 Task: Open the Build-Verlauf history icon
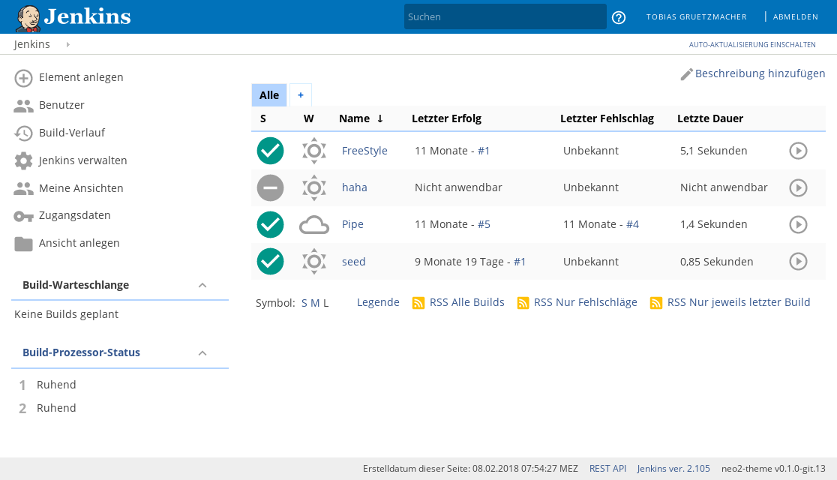coord(23,133)
